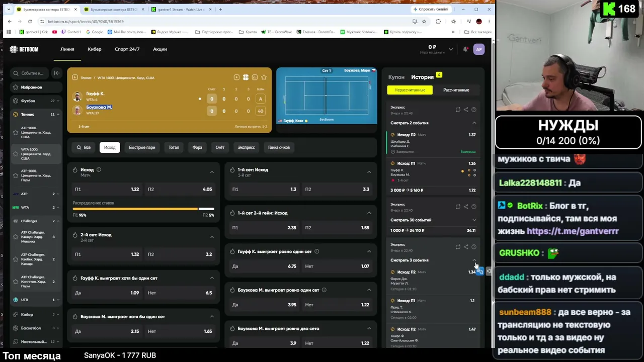Collapse the sports sidebar with arrow icon
The image size is (644, 362).
tap(57, 73)
